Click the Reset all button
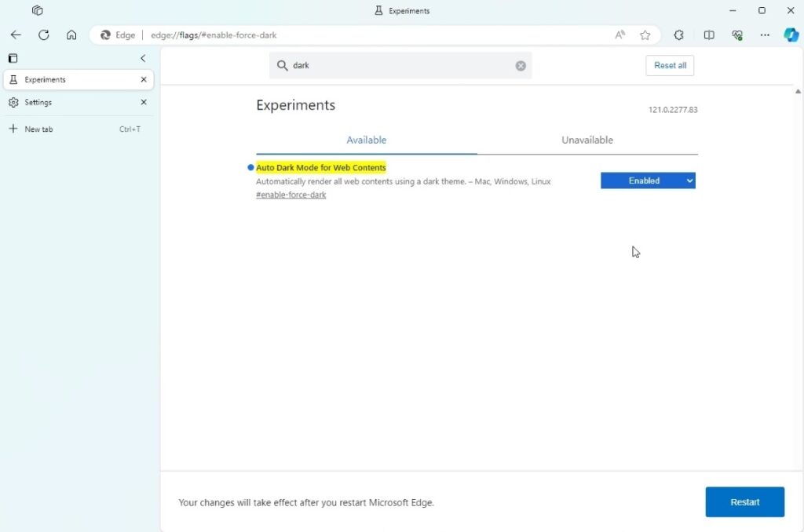The width and height of the screenshot is (804, 532). click(x=670, y=65)
